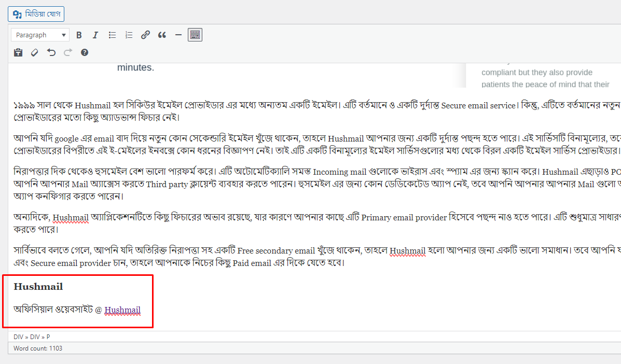Image resolution: width=621 pixels, height=364 pixels.
Task: Redo the last edit
Action: tap(67, 52)
